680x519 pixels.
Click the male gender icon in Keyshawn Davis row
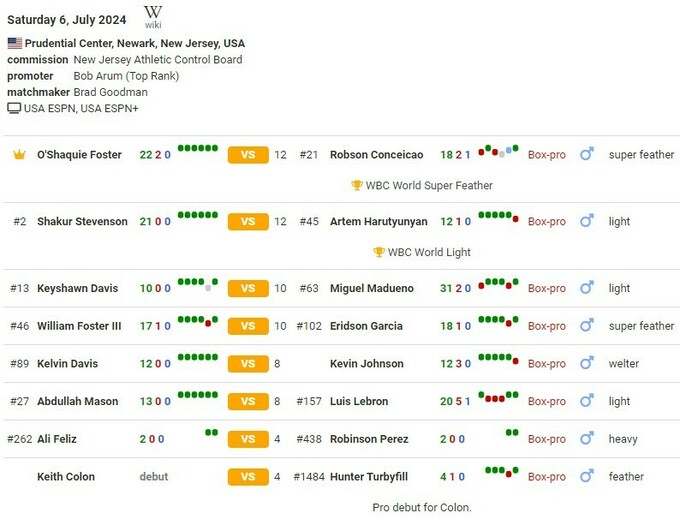(x=587, y=288)
